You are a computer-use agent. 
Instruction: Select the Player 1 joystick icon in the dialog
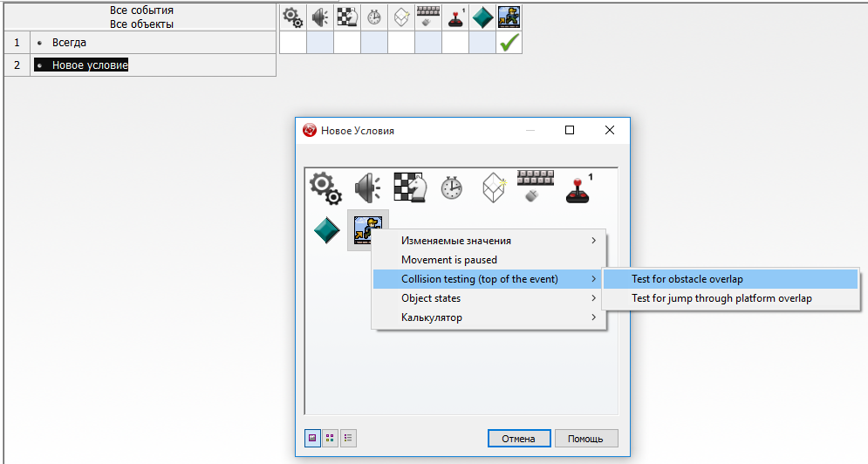pyautogui.click(x=577, y=188)
